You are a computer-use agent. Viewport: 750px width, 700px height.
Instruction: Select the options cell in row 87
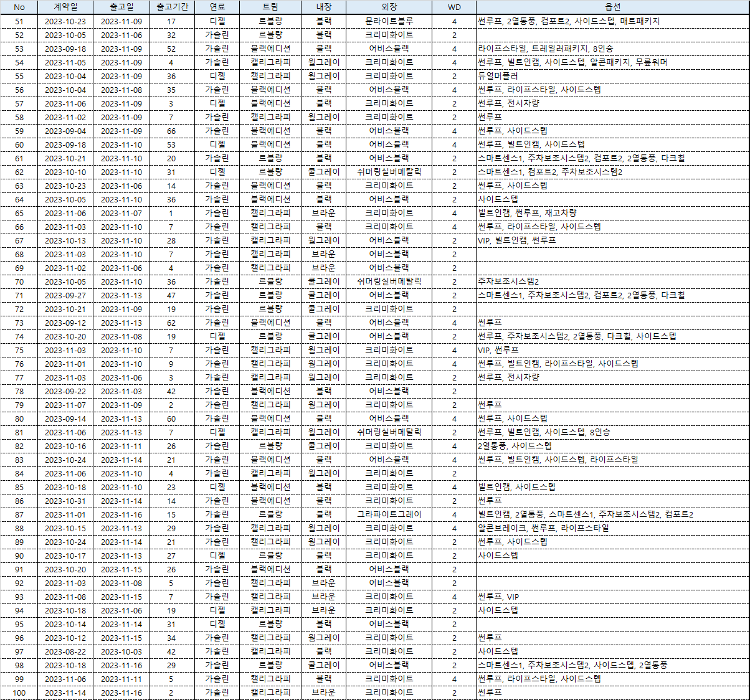point(612,514)
